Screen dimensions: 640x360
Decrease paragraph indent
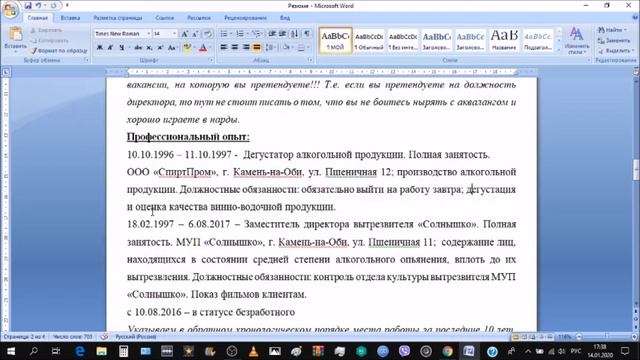pyautogui.click(x=272, y=34)
